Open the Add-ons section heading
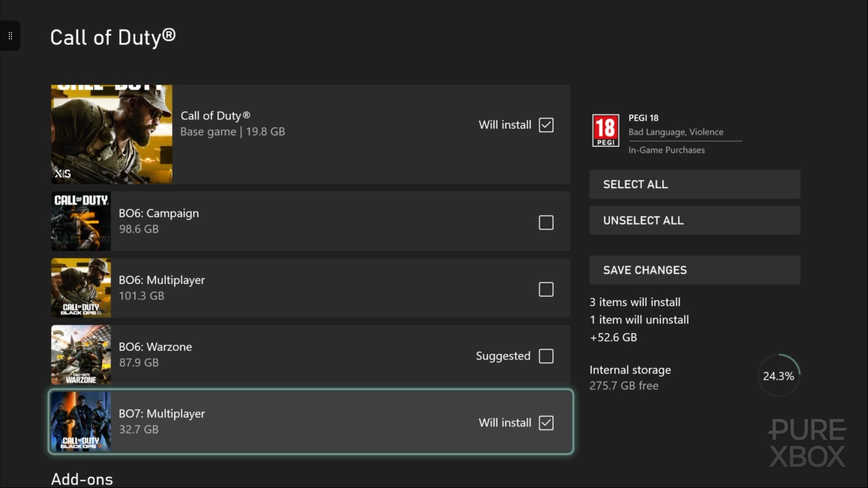868x488 pixels. pos(82,479)
